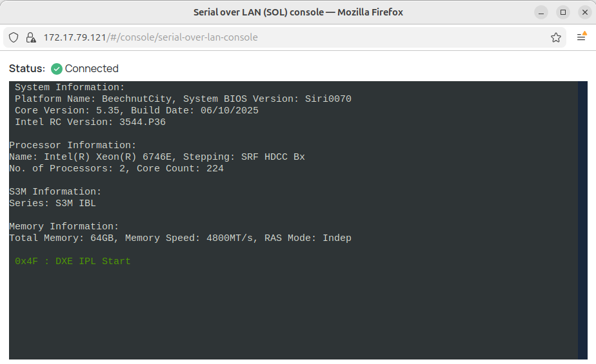Screen dimensions: 596x364
Task: Open the Firefox application menu
Action: click(581, 37)
